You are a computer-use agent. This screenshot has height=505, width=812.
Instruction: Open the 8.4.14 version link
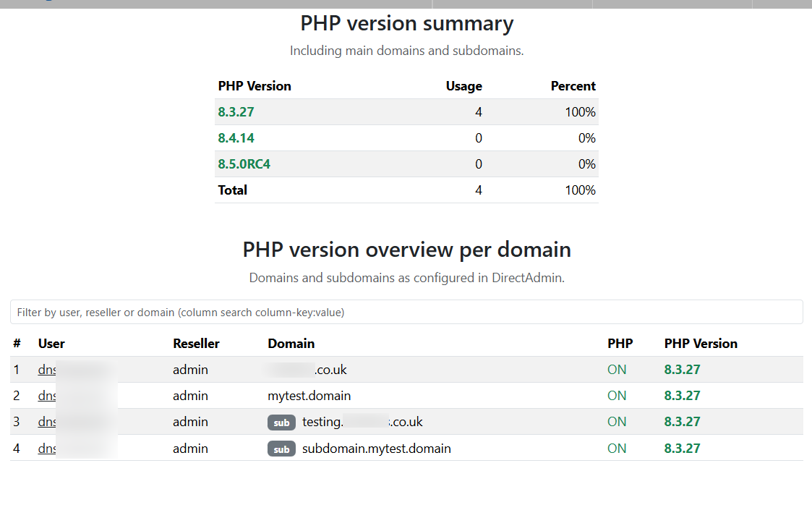pos(236,138)
